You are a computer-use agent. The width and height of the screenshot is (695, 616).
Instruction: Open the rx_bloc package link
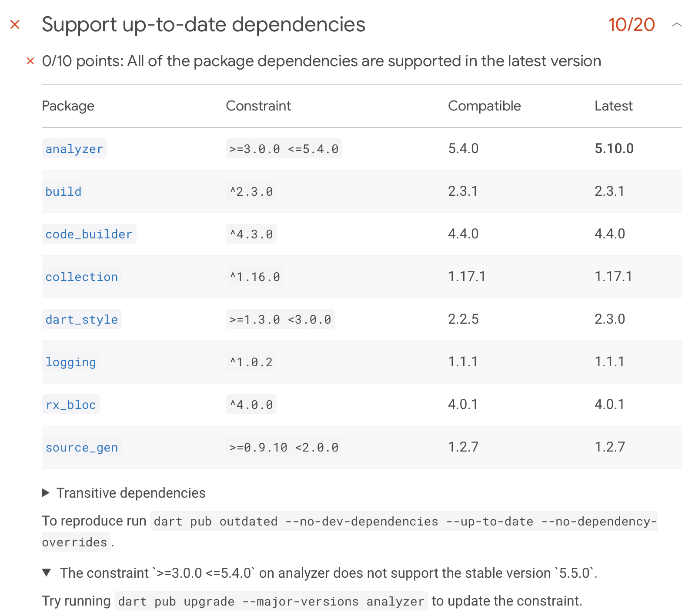(71, 405)
